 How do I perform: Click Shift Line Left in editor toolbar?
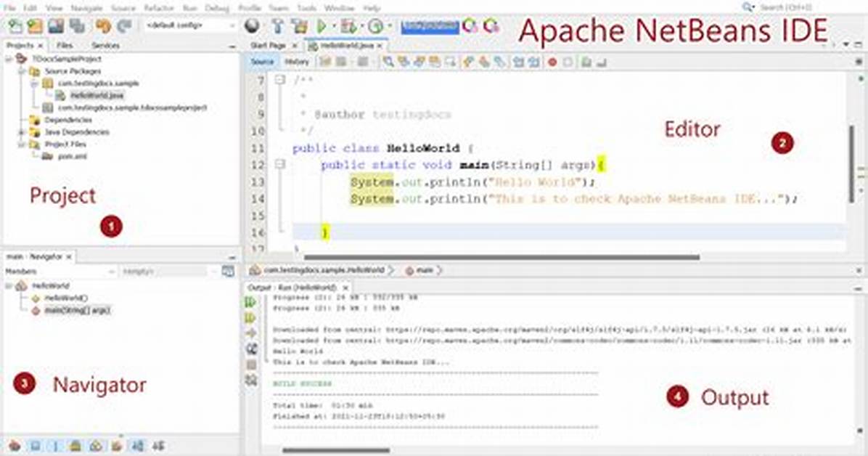(x=518, y=62)
